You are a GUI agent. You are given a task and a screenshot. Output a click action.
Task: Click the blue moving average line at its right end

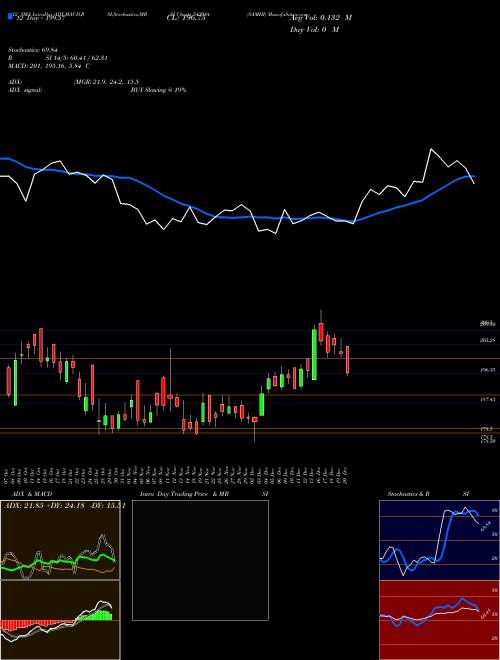pos(473,176)
